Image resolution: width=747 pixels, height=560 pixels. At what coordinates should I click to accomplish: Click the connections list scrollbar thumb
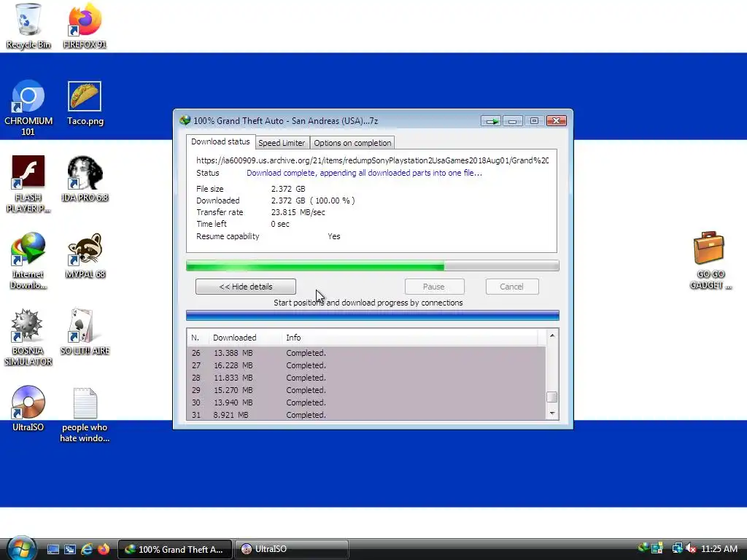[552, 397]
